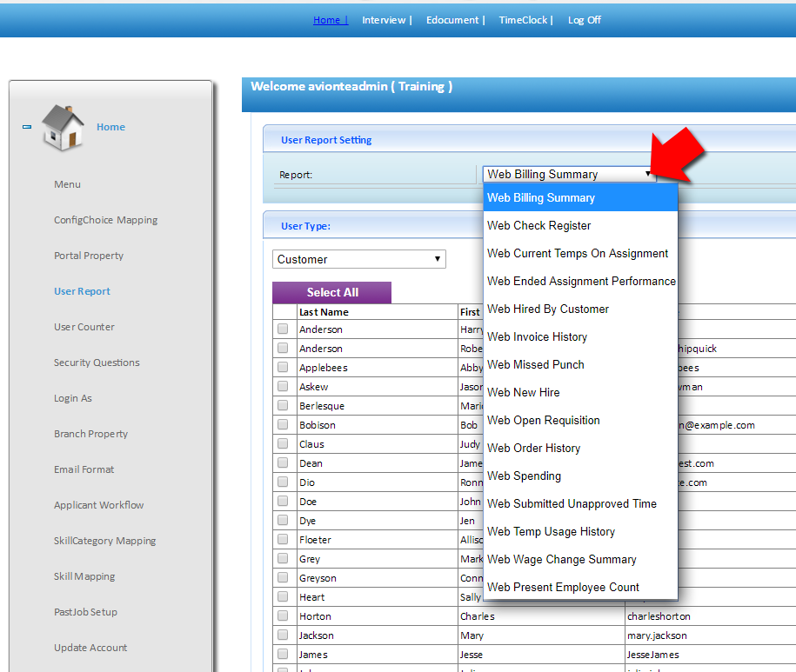796x672 pixels.
Task: Click Log Off link
Action: pos(585,20)
